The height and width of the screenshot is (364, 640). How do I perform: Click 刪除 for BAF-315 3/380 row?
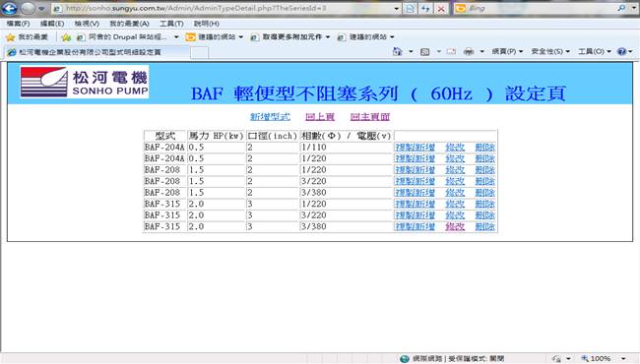[x=484, y=226]
